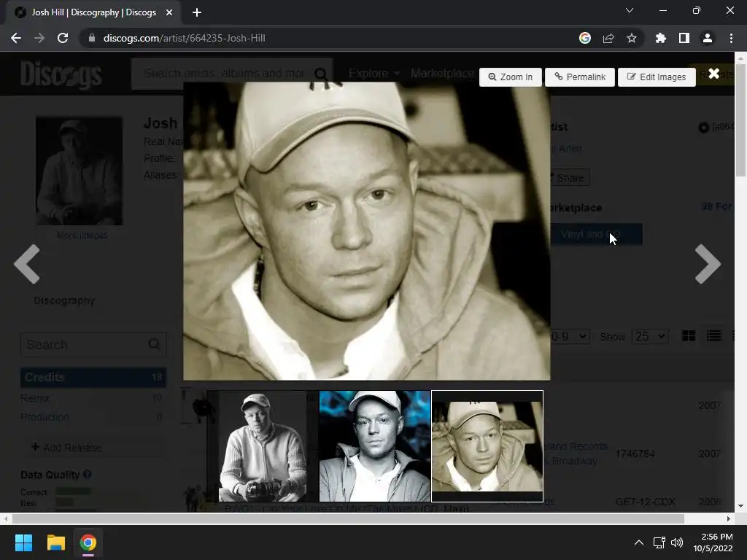Viewport: 747px width, 560px height.
Task: Open the Marketplace menu item
Action: click(442, 74)
